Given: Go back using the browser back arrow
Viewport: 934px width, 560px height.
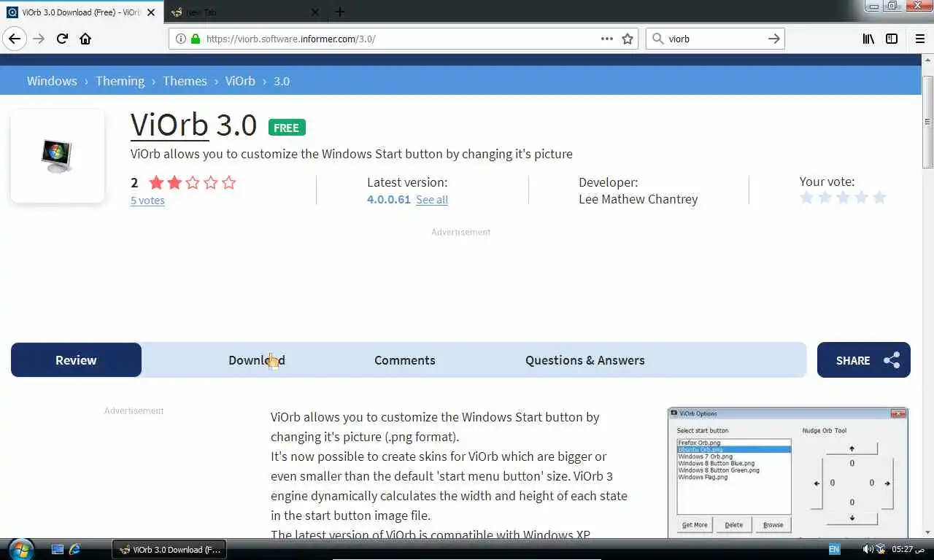Looking at the screenshot, I should [x=15, y=39].
